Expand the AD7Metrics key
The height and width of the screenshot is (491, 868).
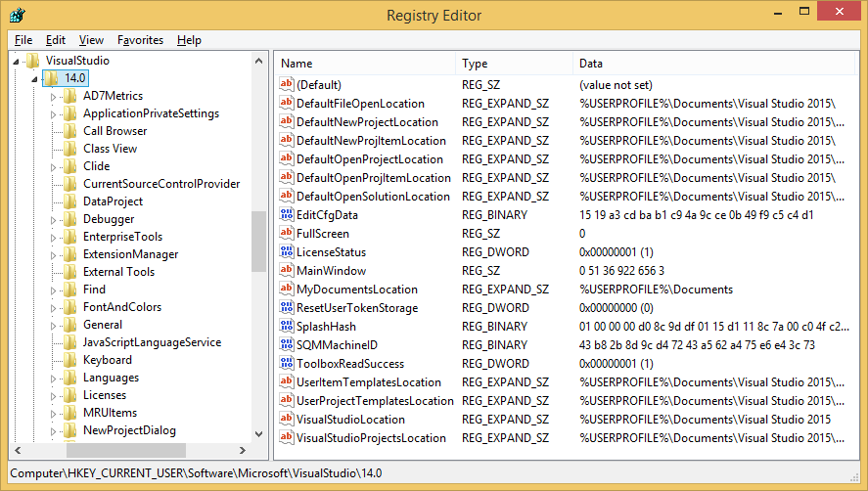53,97
